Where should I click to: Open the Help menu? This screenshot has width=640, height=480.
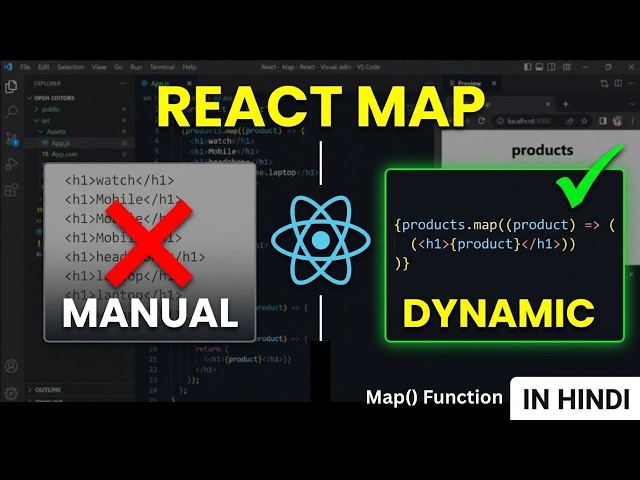point(189,67)
